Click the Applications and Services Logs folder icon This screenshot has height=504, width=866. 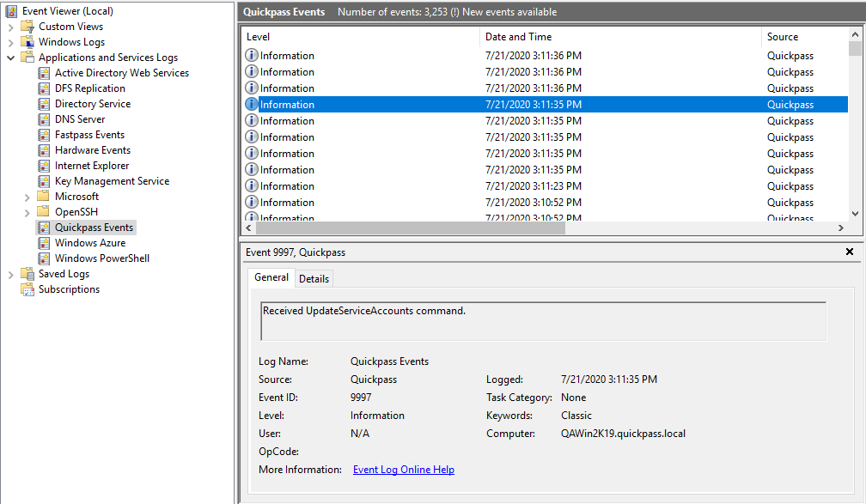point(27,58)
